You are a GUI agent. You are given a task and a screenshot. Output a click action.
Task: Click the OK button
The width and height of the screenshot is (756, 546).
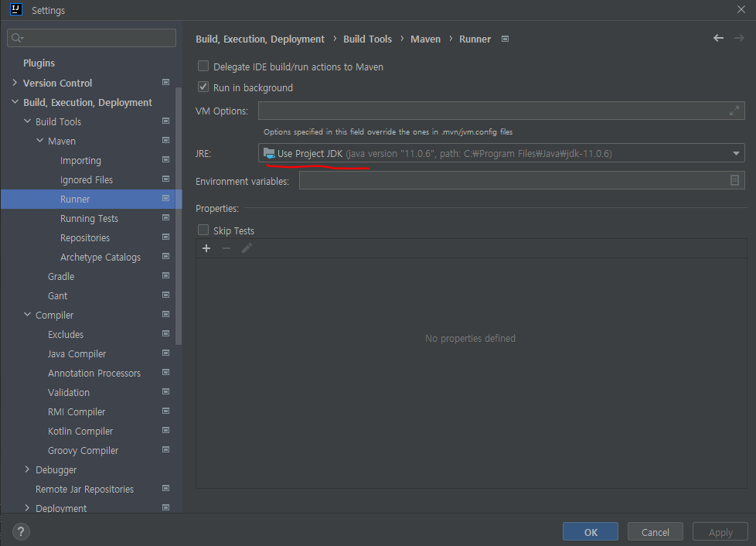point(590,531)
